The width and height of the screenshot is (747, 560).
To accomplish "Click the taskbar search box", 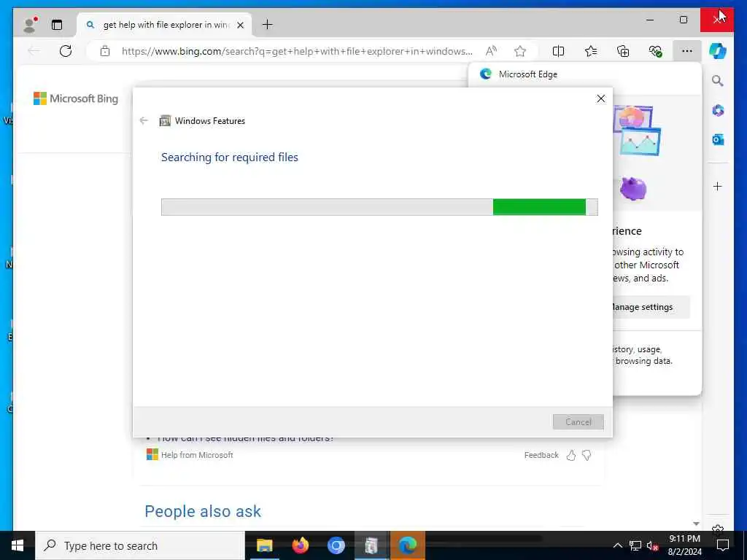I will coord(140,545).
